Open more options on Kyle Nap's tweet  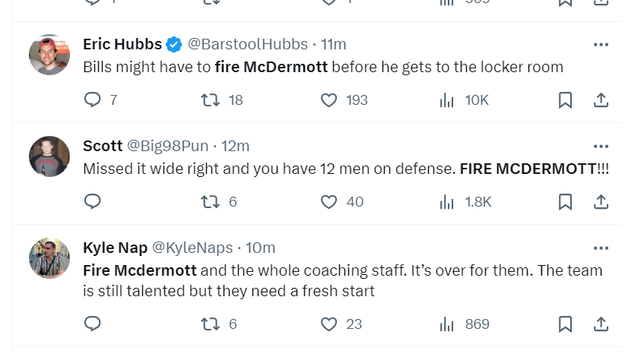[x=601, y=248]
